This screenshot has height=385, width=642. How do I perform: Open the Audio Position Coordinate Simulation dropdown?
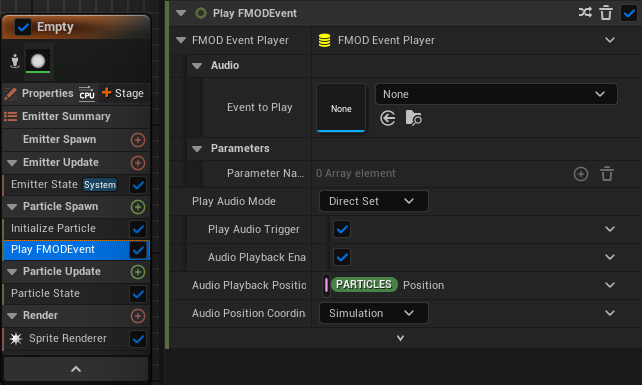(373, 313)
